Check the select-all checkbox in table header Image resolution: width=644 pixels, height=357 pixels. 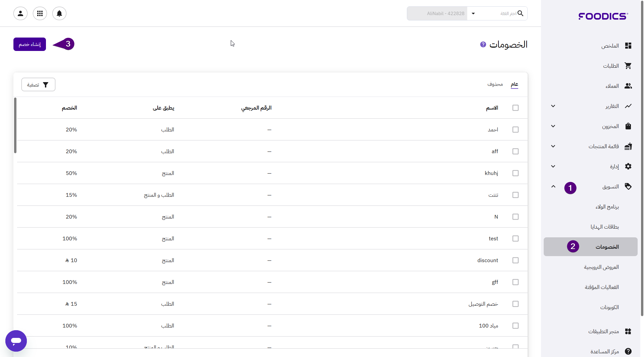(x=516, y=108)
